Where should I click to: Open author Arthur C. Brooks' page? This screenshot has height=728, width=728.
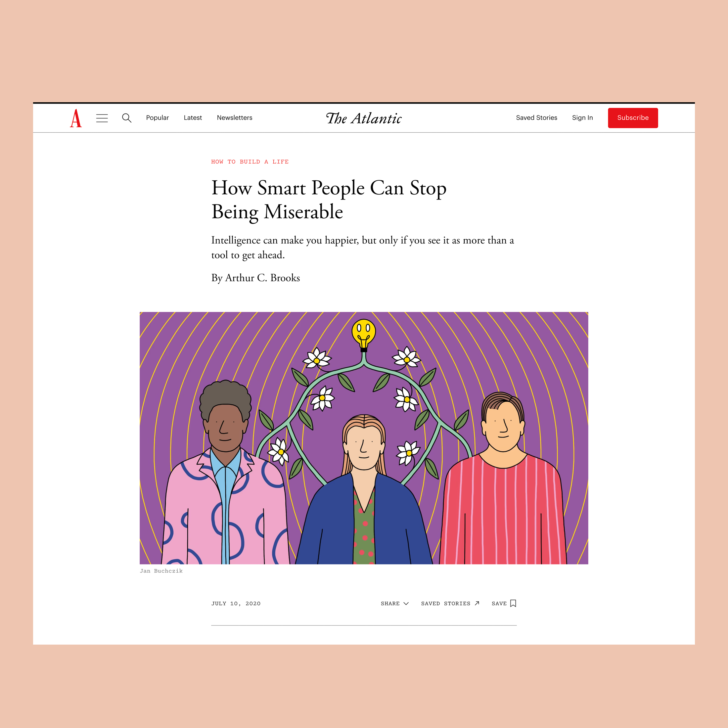[x=262, y=278]
